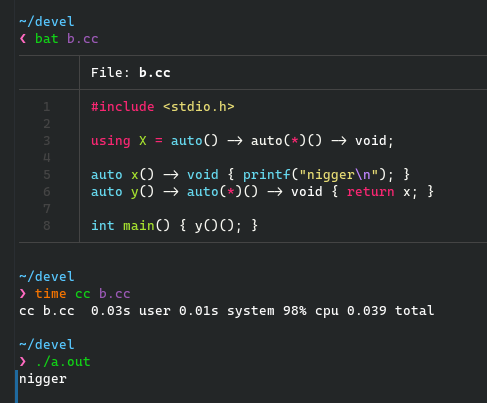Viewport: 487px width, 403px height.
Task: Click the first arrow symbol on line 3
Action: pyautogui.click(x=235, y=141)
